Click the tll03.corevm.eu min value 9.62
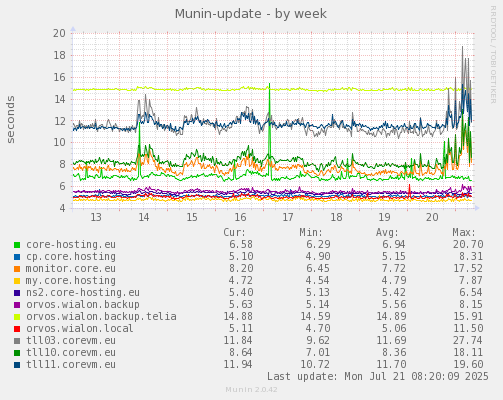The image size is (503, 400). tap(318, 341)
